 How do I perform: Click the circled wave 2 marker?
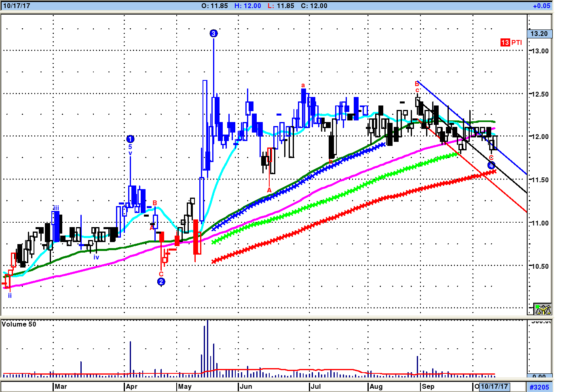[161, 282]
